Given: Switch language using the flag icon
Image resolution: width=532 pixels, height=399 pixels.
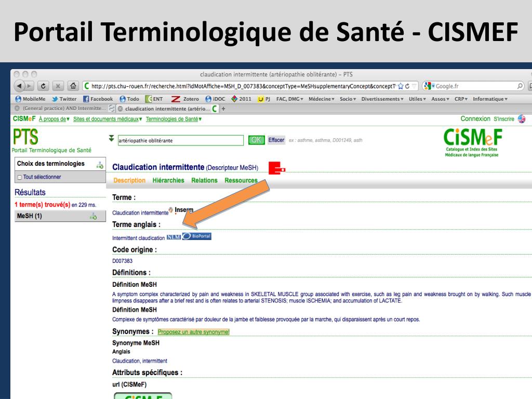Looking at the screenshot, I should [522, 119].
